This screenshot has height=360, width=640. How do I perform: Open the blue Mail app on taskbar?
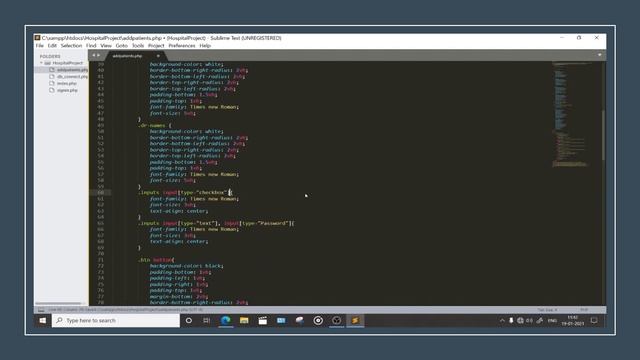pos(281,320)
